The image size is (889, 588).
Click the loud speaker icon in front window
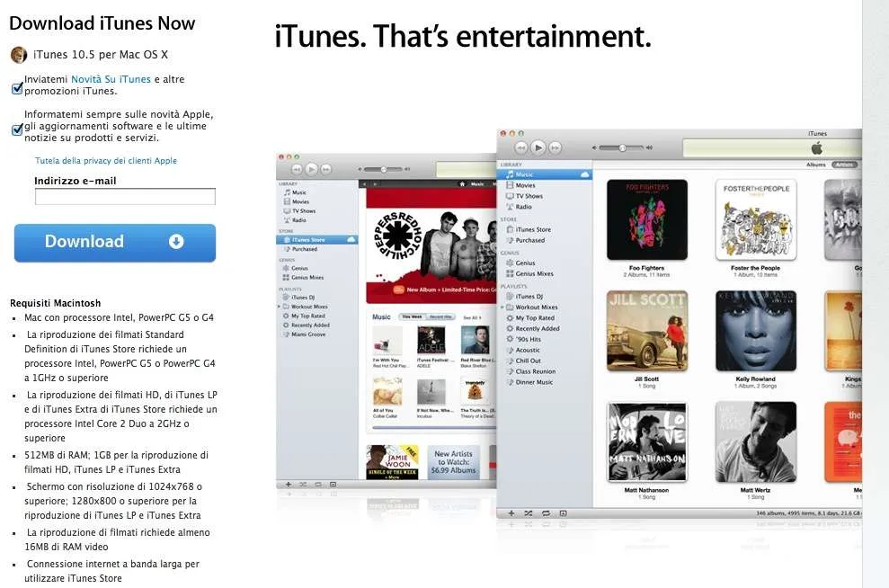click(x=649, y=148)
